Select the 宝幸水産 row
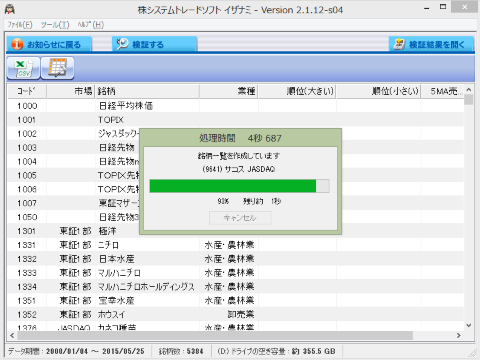The image size is (480, 360). click(235, 301)
